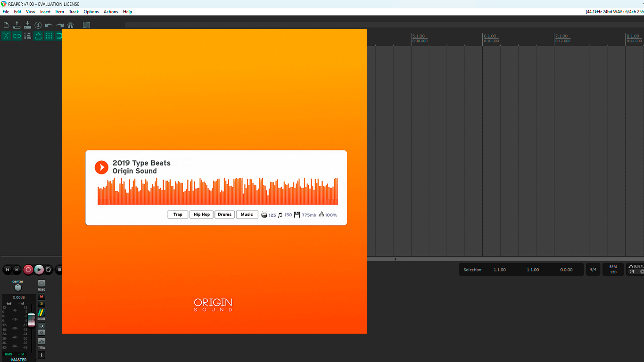The height and width of the screenshot is (362, 644).
Task: Click the Stop transport button
Action: coord(59,270)
